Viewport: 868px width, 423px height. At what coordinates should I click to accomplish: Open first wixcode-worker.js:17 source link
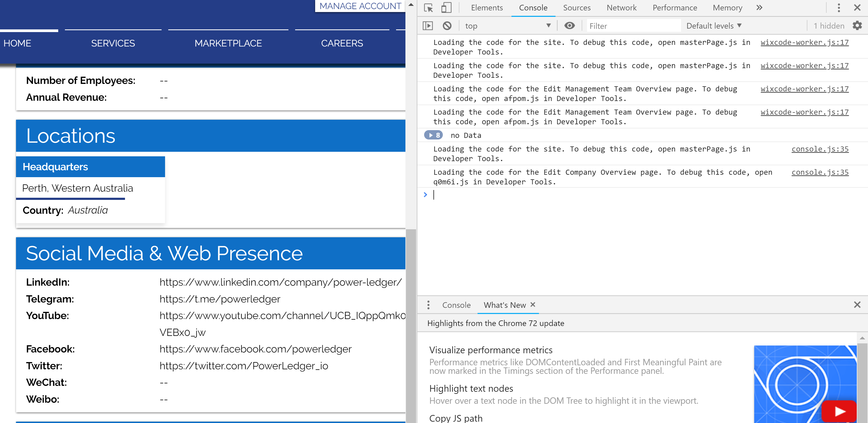pyautogui.click(x=804, y=42)
